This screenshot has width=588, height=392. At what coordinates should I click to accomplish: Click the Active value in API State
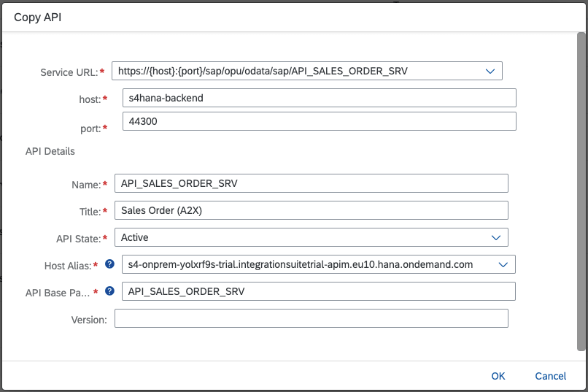point(135,237)
